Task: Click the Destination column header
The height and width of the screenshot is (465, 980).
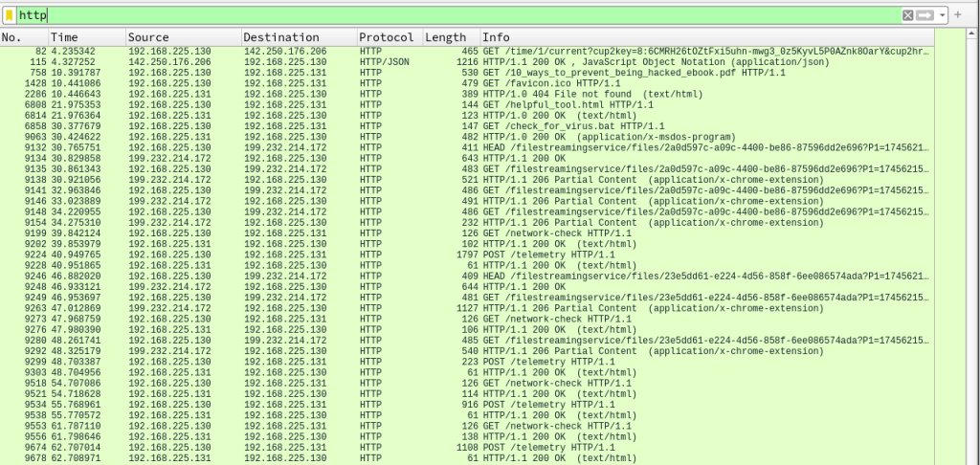Action: click(299, 37)
